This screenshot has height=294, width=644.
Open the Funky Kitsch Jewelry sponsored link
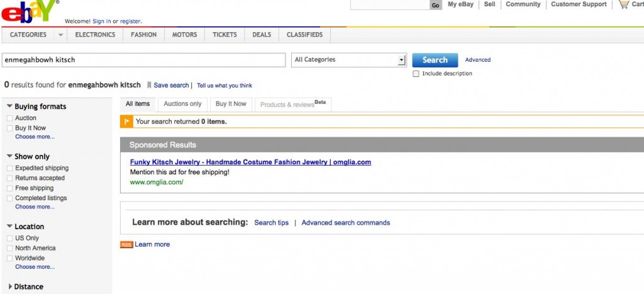[x=250, y=162]
